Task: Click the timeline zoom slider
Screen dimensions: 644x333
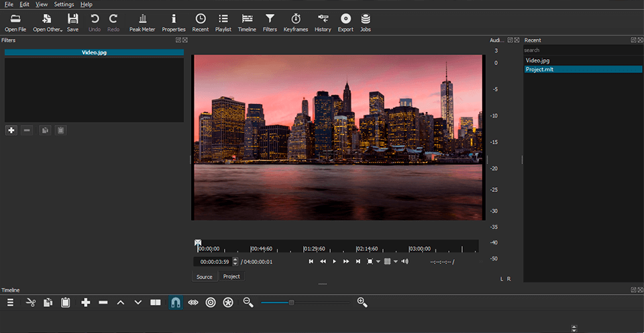Action: point(306,303)
